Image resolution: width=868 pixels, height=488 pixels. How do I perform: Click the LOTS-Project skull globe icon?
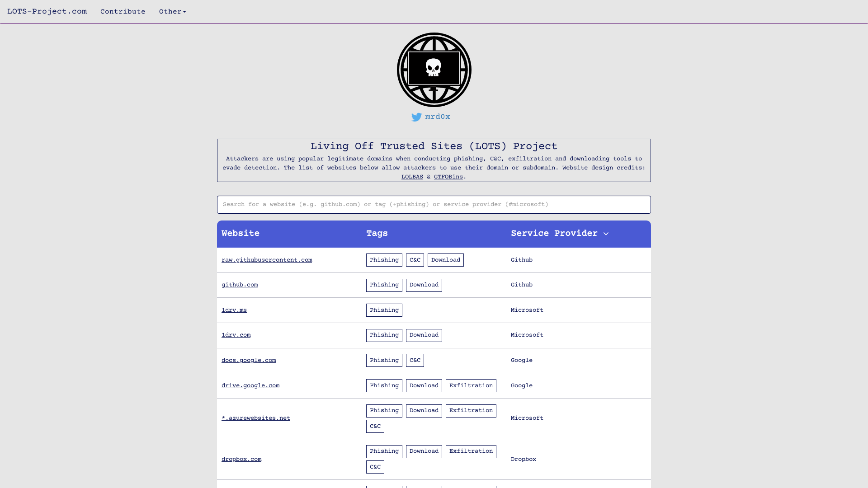pyautogui.click(x=434, y=70)
